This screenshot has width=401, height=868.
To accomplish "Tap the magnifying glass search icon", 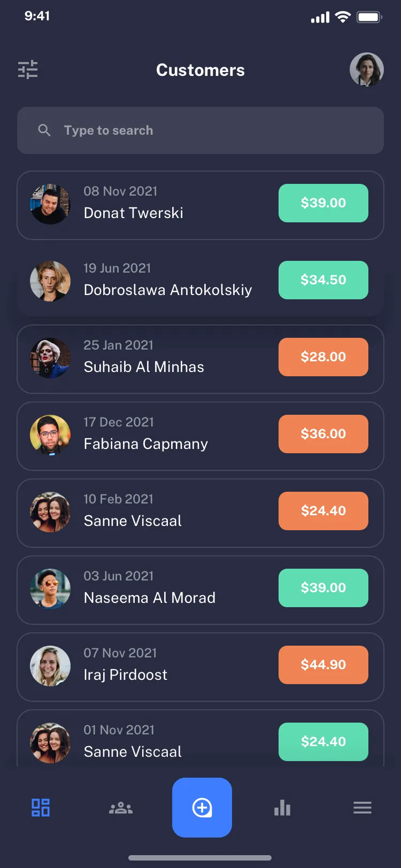I will coord(44,130).
